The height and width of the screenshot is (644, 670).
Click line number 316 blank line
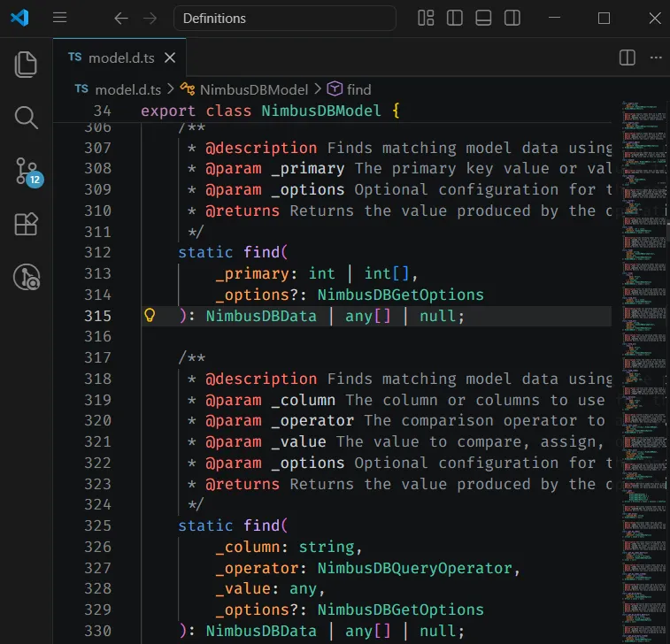(x=97, y=336)
